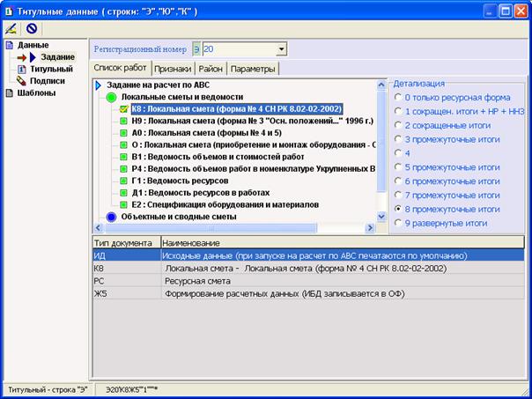The image size is (532, 399).
Task: Select the ИД Исходные данные table row
Action: (x=308, y=255)
